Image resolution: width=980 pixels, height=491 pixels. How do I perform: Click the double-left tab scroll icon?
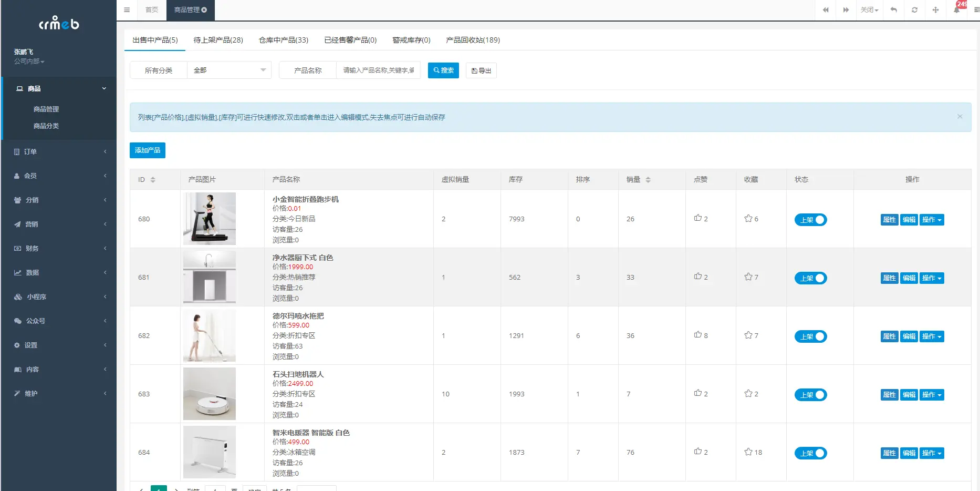pyautogui.click(x=826, y=10)
